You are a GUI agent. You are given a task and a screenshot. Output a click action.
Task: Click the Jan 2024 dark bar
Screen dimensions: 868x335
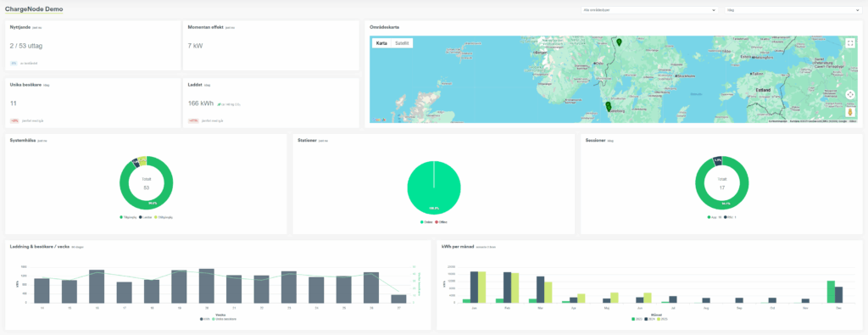(475, 288)
